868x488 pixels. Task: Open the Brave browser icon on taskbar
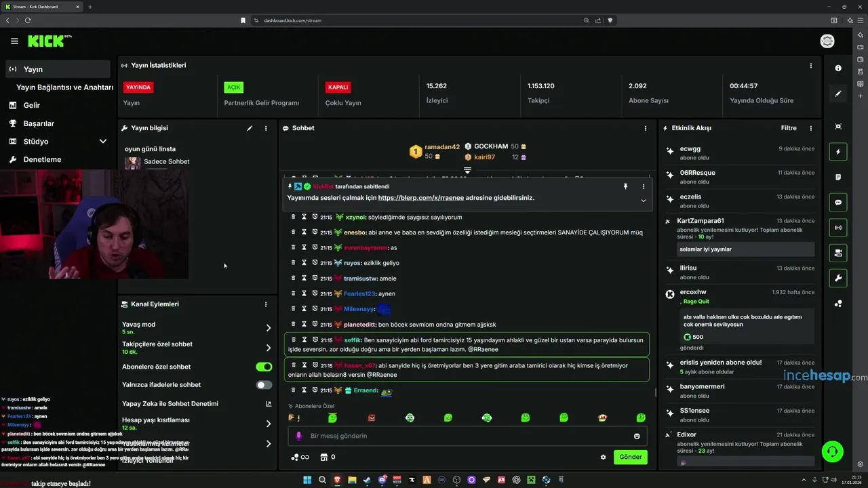[x=338, y=480]
